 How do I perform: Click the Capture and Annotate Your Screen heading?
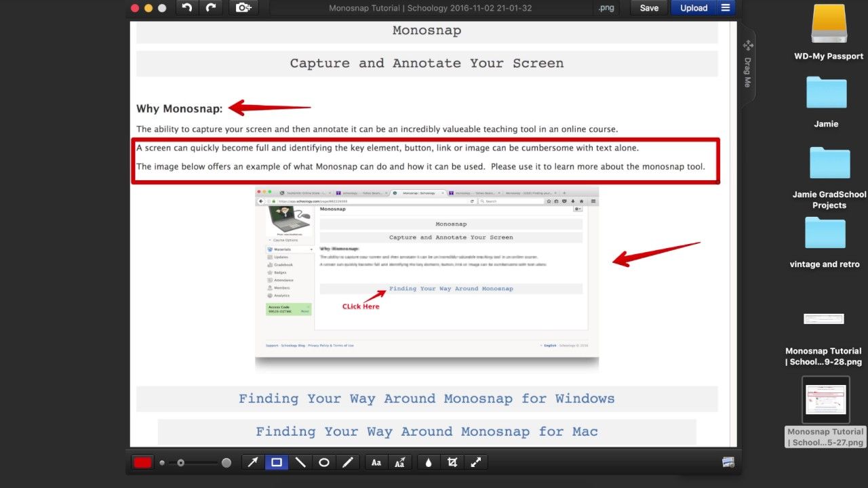(x=427, y=63)
